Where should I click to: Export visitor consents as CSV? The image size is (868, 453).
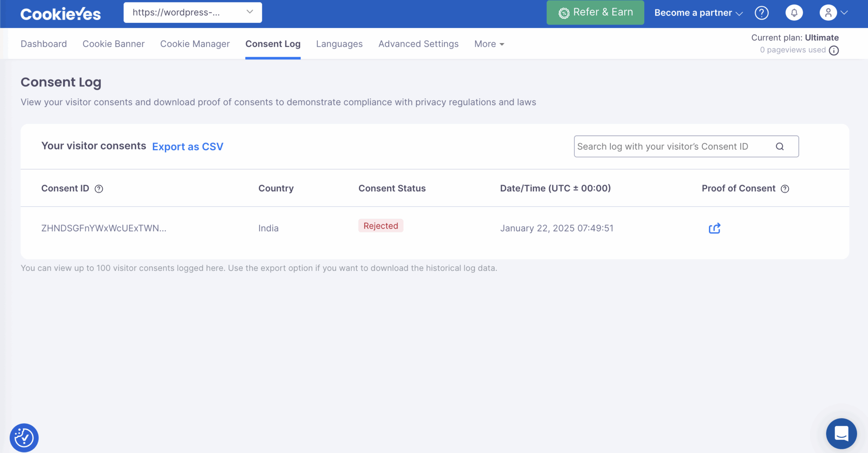click(x=187, y=146)
